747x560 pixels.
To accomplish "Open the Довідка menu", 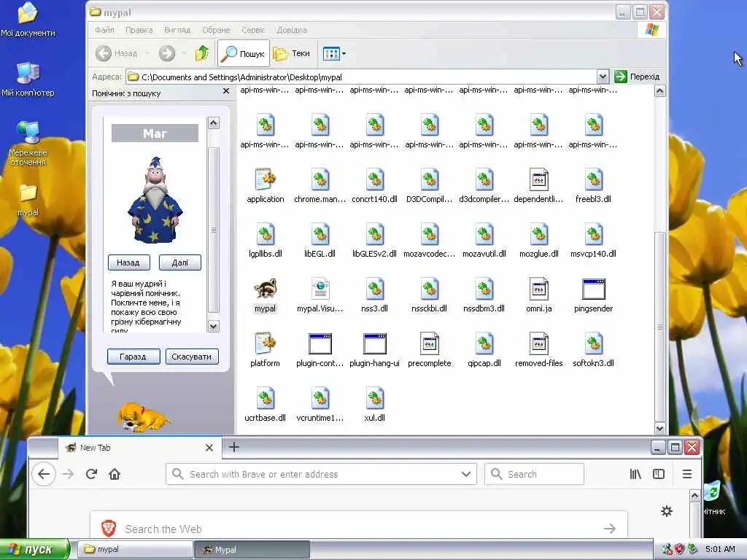I will pos(292,30).
